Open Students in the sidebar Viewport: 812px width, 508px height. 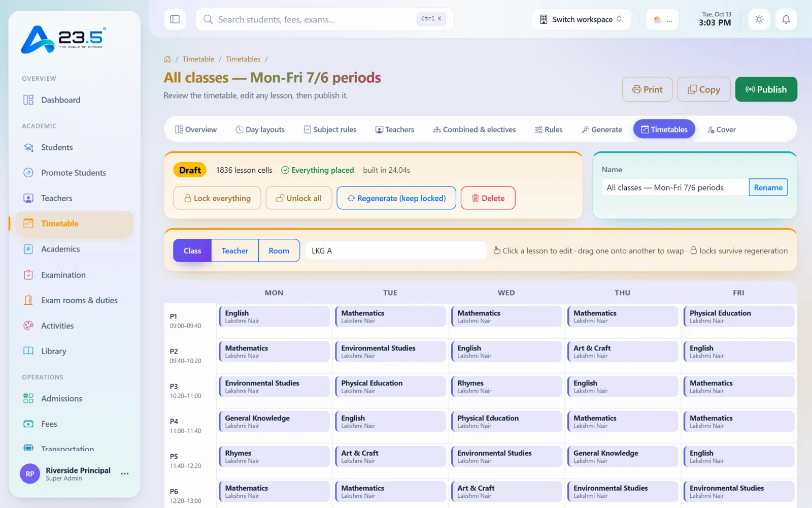75,147
